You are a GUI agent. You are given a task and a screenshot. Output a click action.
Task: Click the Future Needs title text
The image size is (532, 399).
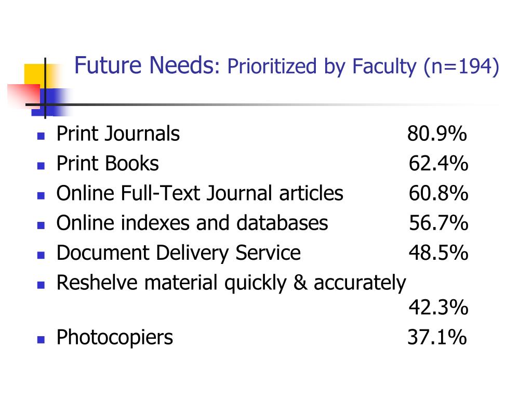coord(287,65)
